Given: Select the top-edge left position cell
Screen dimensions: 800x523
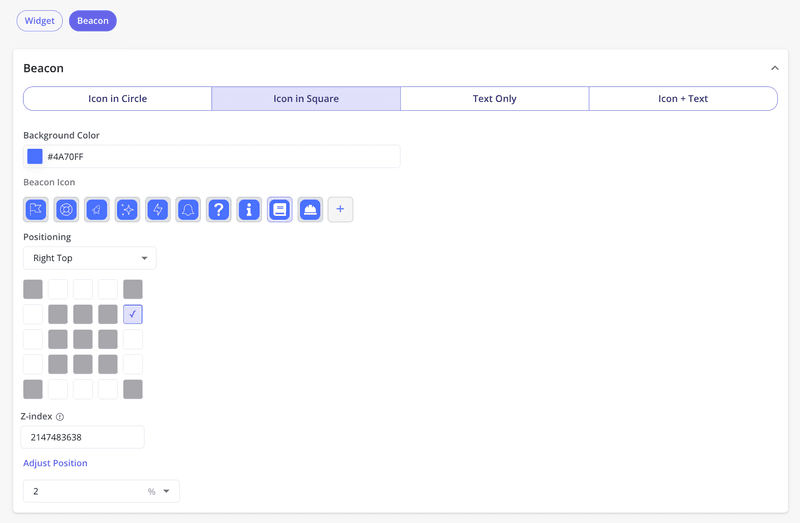Looking at the screenshot, I should click(x=58, y=289).
